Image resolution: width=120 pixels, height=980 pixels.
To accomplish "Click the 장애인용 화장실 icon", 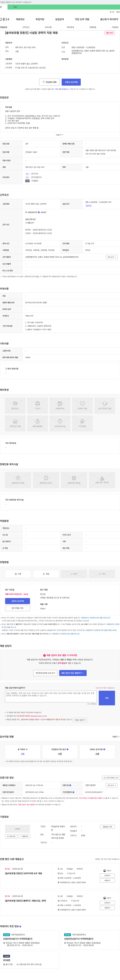I will [x=74, y=480].
